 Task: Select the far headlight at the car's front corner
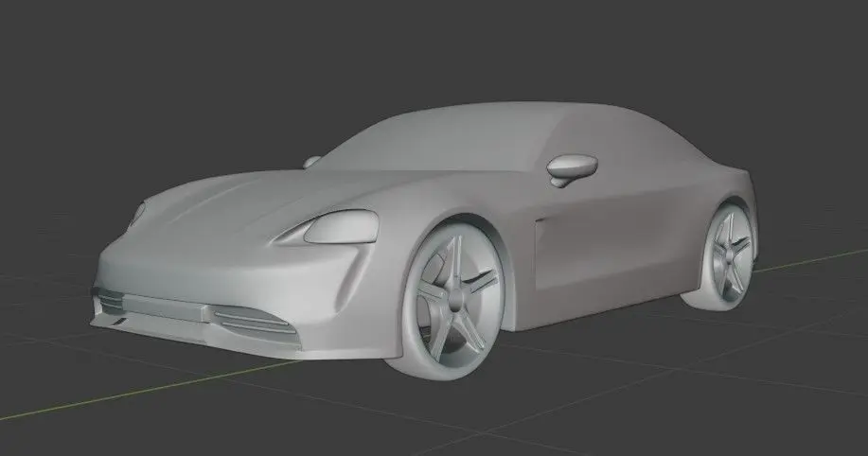point(136,214)
